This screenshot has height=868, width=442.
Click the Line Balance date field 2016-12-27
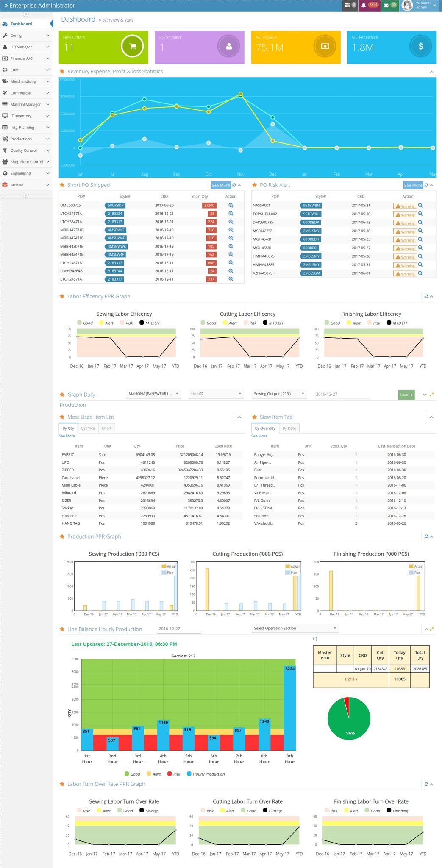[x=179, y=629]
